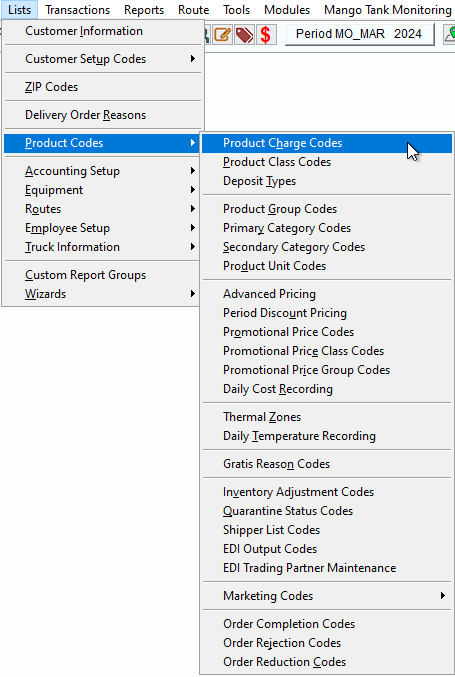This screenshot has height=677, width=455.
Task: Open Advanced Pricing
Action: [x=327, y=294]
